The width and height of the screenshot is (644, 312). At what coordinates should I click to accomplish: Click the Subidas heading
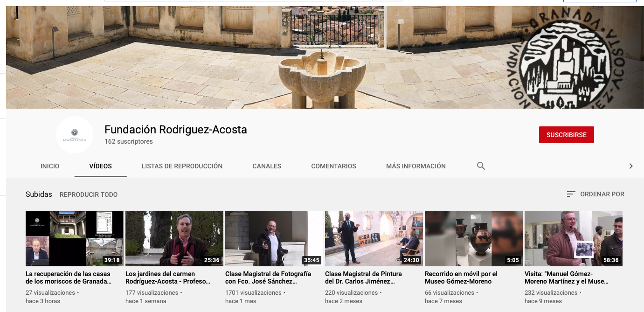pos(39,194)
